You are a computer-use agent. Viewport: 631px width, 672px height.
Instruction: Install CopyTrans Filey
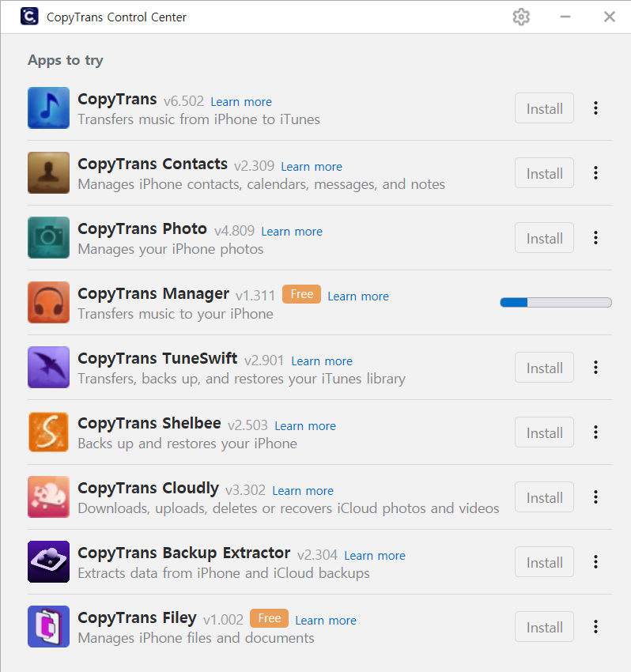click(x=544, y=627)
